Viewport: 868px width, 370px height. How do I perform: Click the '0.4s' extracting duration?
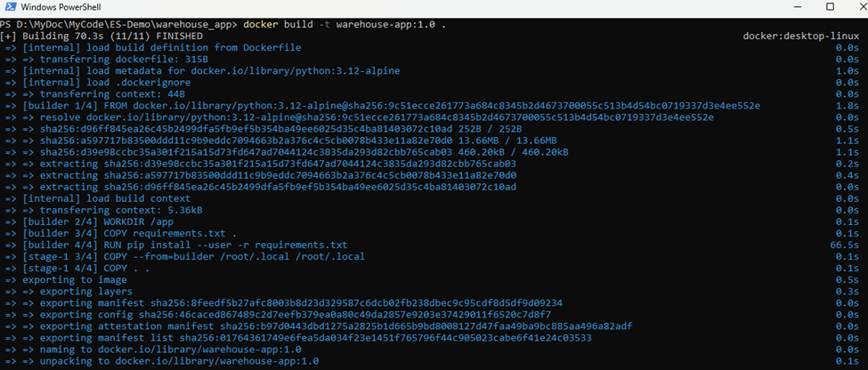(848, 175)
